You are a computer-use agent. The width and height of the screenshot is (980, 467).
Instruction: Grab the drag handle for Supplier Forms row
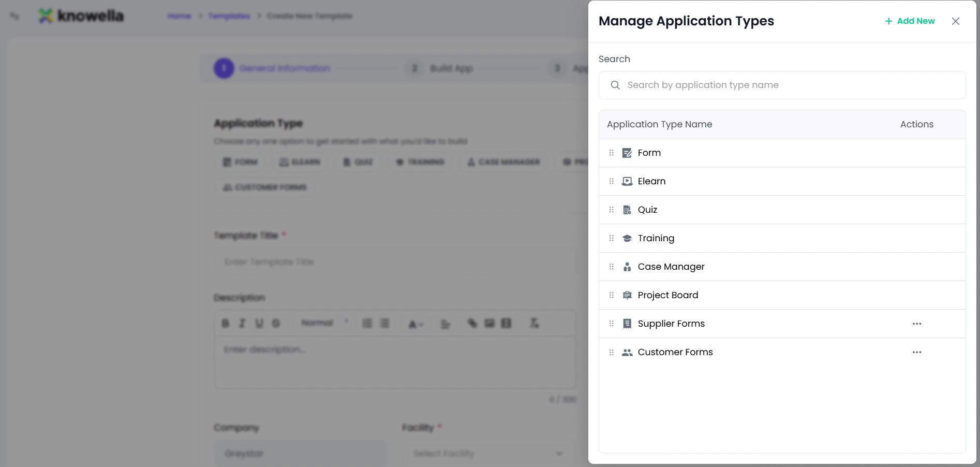(x=612, y=324)
